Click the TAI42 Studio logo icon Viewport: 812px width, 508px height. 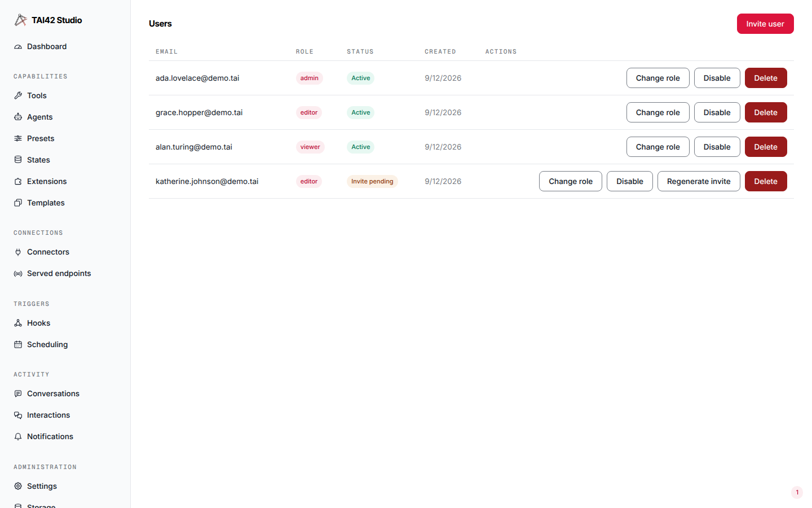[20, 20]
